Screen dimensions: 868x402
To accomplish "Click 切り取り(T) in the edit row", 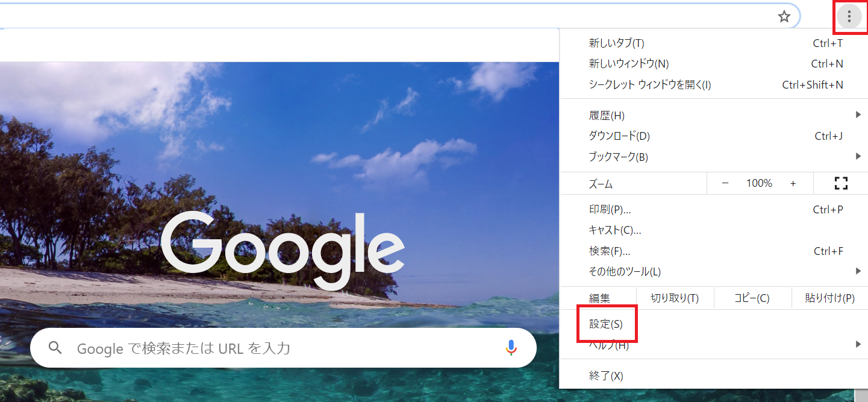I will 675,298.
